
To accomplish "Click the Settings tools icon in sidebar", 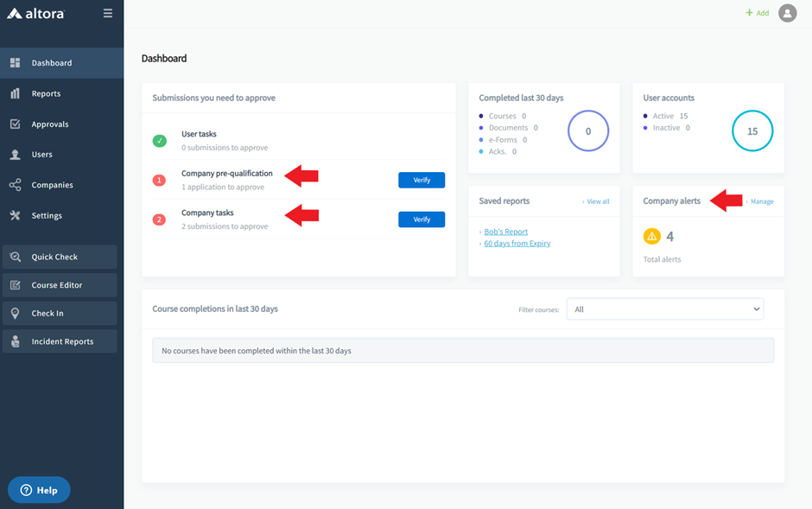I will pos(16,215).
